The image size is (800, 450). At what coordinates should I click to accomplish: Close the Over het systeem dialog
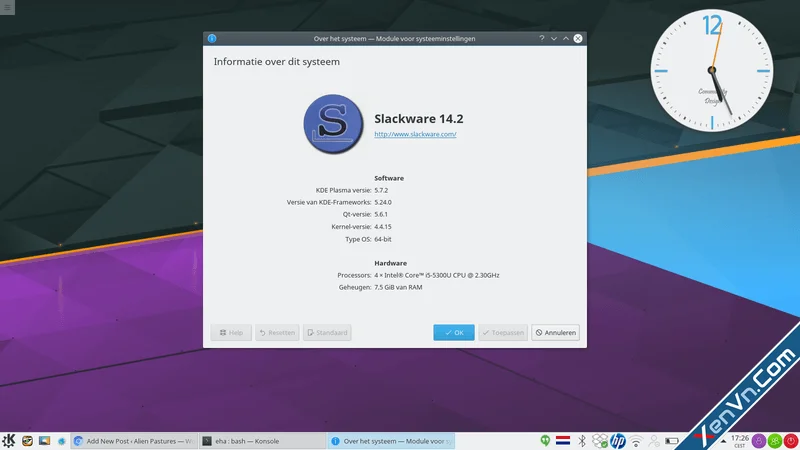click(x=578, y=38)
